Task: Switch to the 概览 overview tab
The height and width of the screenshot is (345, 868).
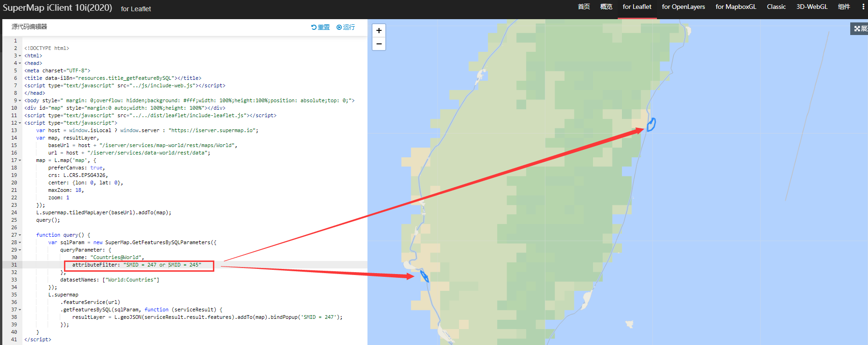Action: coord(606,7)
